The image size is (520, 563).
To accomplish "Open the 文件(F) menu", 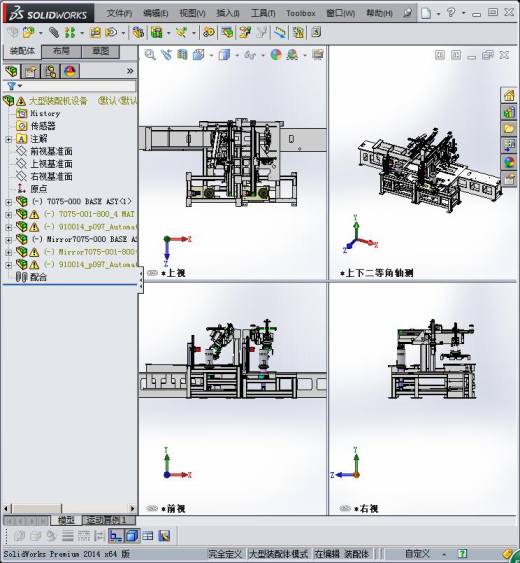I will (x=119, y=13).
